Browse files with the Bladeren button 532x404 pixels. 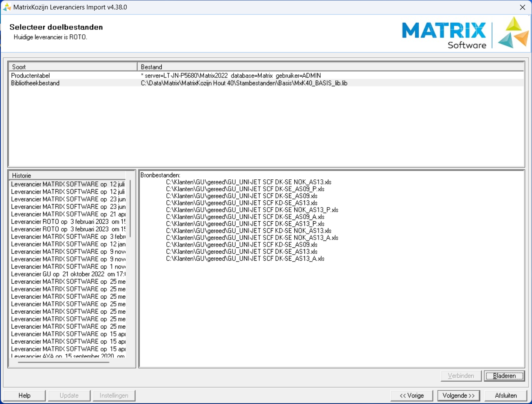pyautogui.click(x=505, y=376)
